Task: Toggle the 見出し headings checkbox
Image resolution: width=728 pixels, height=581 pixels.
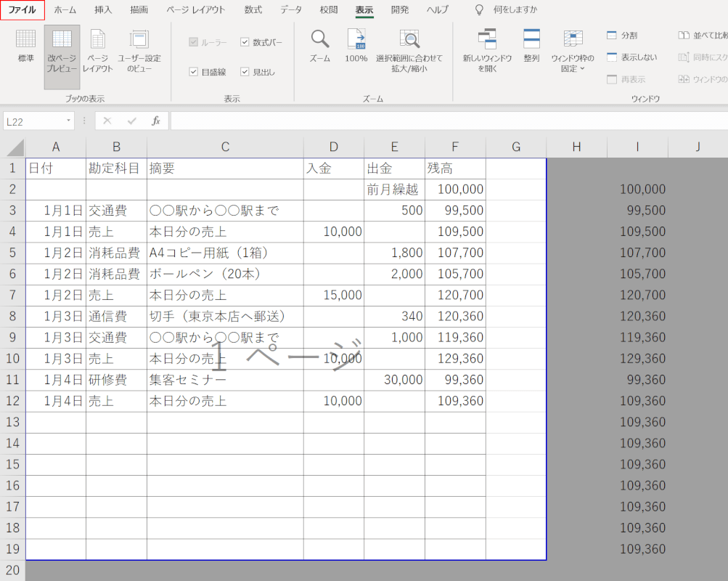Action: 245,72
